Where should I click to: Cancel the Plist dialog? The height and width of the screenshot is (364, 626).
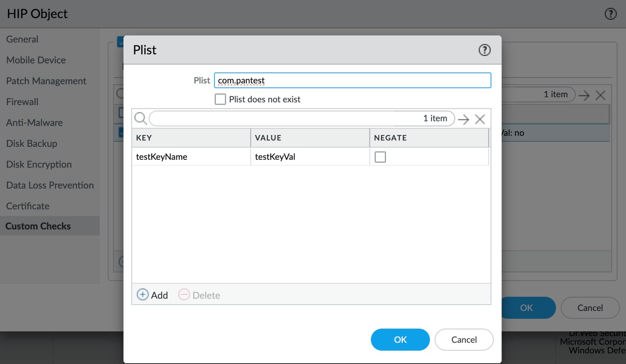pos(464,340)
